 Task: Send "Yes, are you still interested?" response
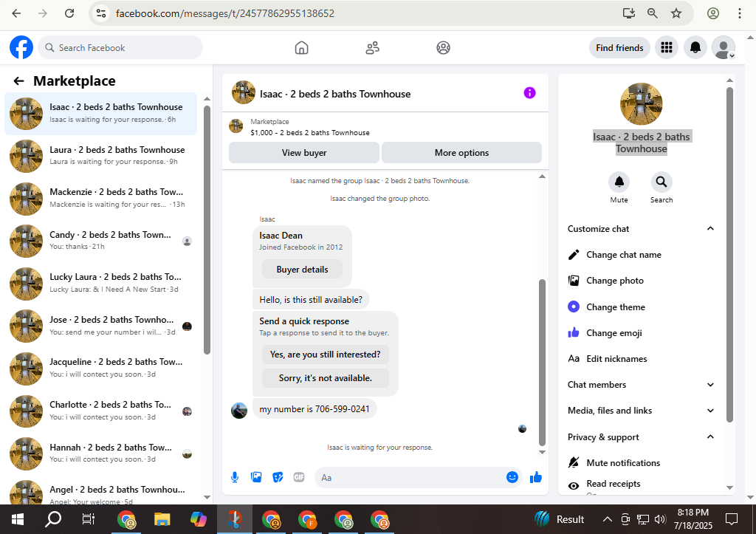click(326, 355)
